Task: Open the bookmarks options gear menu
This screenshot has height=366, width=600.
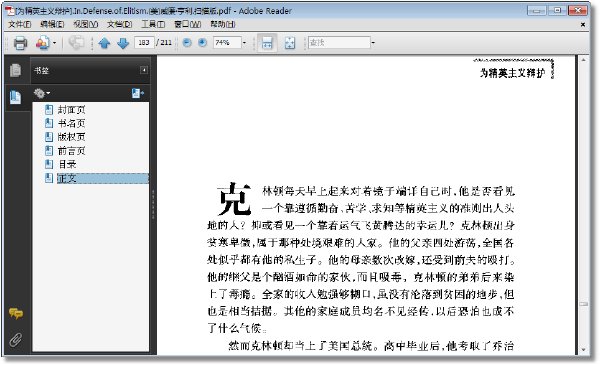Action: coord(42,93)
